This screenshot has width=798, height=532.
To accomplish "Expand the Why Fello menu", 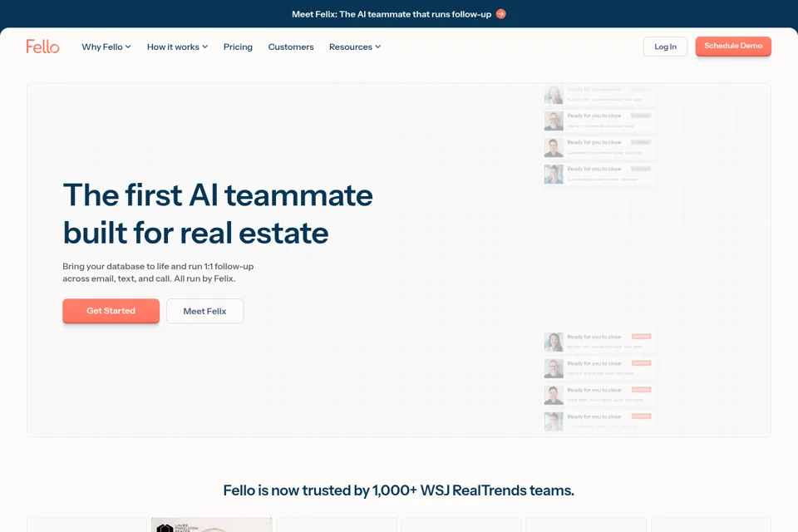I will (106, 47).
